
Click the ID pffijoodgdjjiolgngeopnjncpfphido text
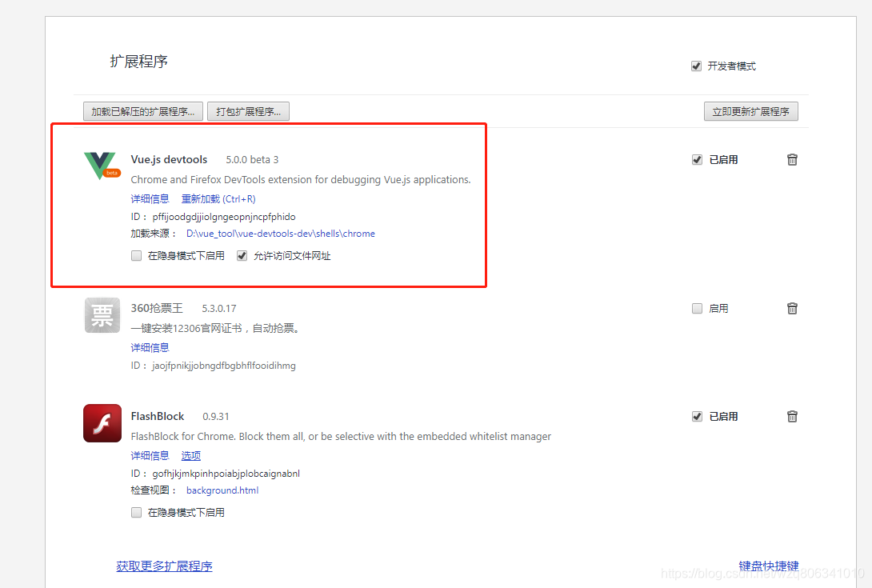tap(213, 217)
